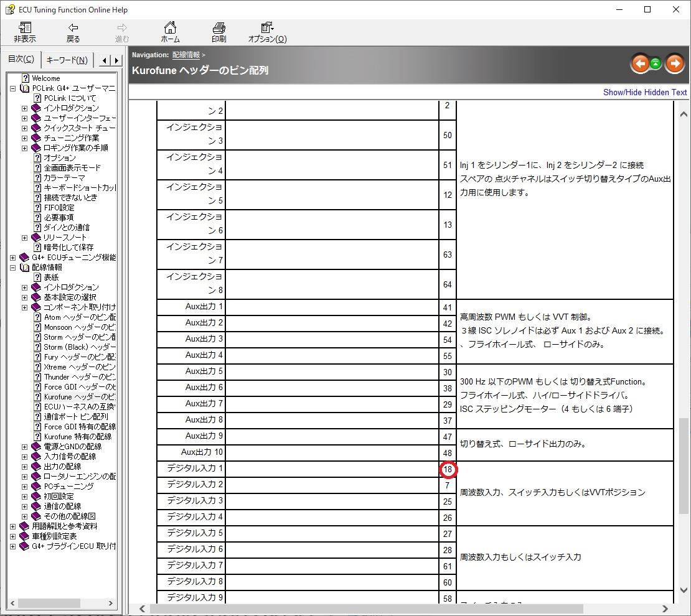The image size is (691, 616).
Task: Open ECUハーネスAの互換 topic
Action: (79, 407)
